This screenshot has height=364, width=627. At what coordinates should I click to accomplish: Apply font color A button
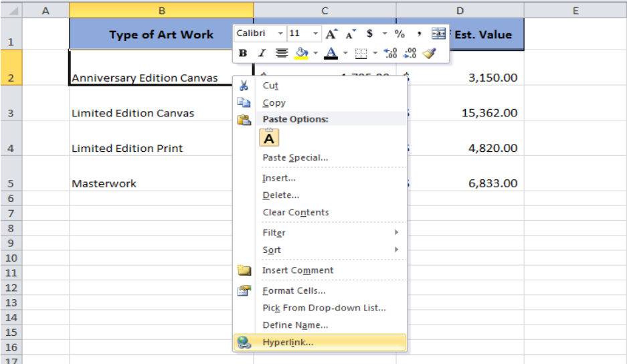coord(331,54)
